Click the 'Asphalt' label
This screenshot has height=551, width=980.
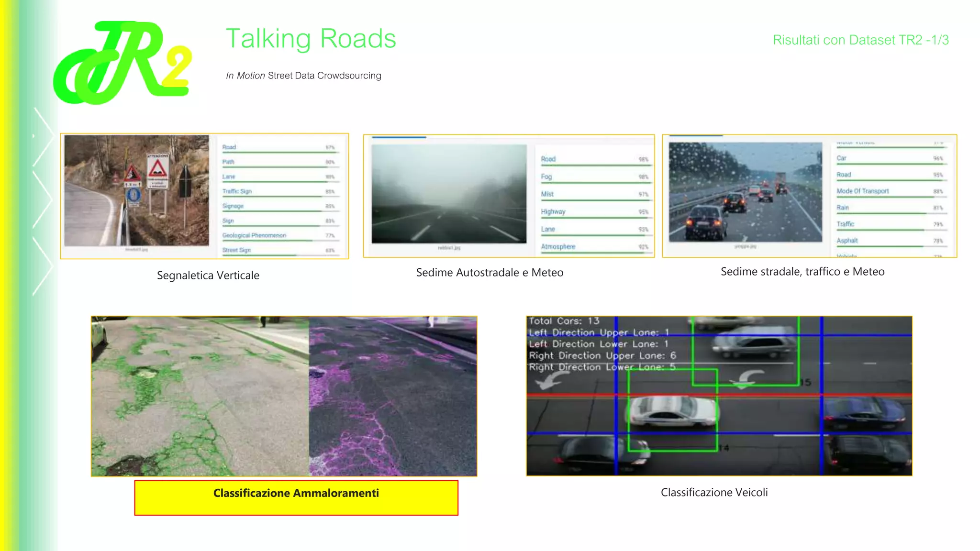pos(847,241)
